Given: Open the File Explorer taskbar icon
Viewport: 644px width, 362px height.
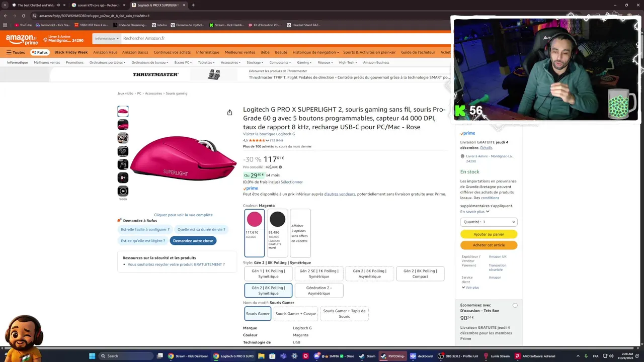Looking at the screenshot, I should 261,356.
